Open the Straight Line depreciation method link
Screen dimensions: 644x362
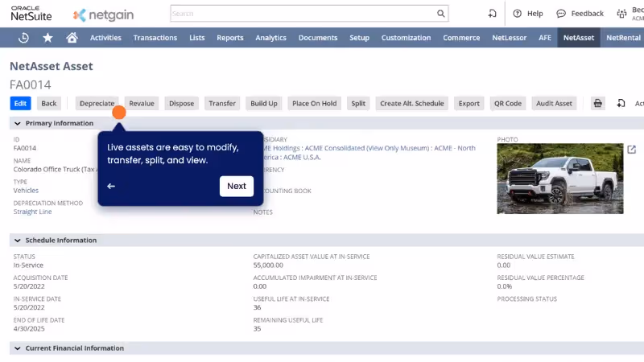(x=32, y=212)
